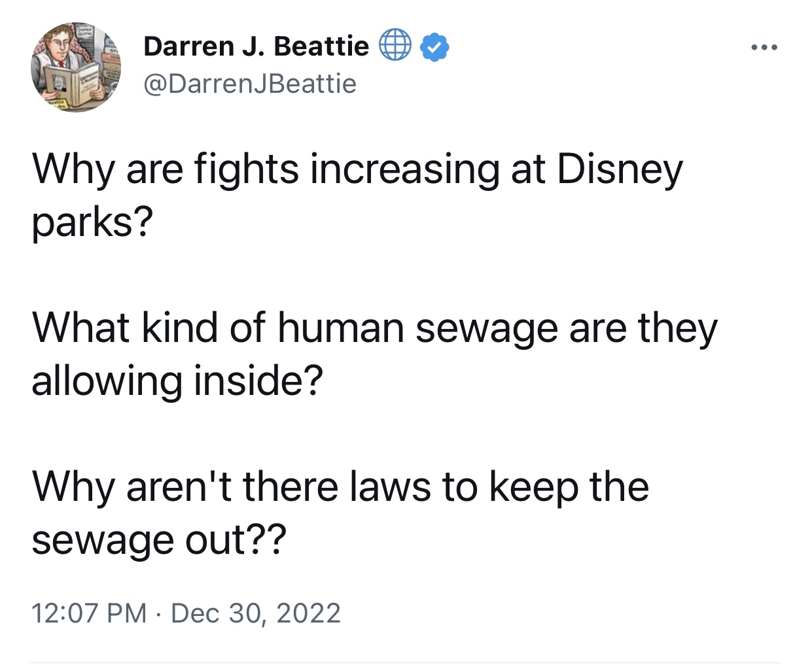
Task: Open Darren J. Beattie's profile avatar
Action: (x=76, y=67)
